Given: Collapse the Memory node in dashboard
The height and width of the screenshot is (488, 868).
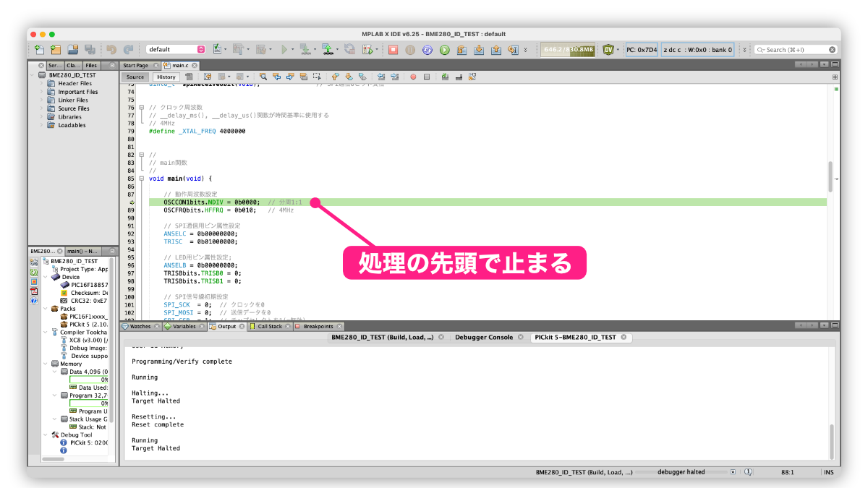Looking at the screenshot, I should click(46, 364).
